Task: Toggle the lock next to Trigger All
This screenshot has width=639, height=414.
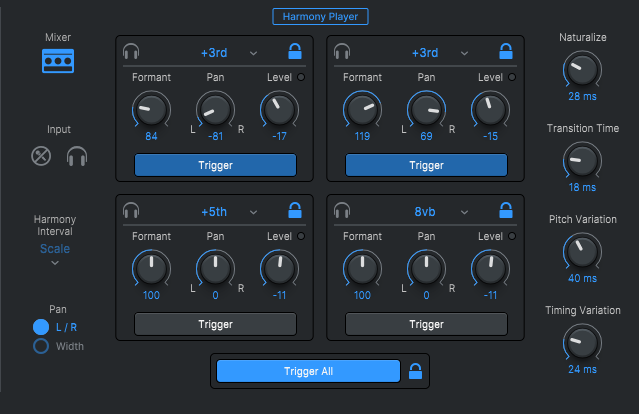Action: [x=415, y=371]
